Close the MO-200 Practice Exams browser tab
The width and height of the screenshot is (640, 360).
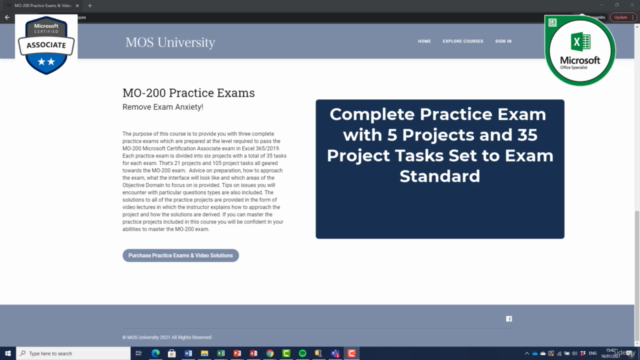tap(77, 6)
